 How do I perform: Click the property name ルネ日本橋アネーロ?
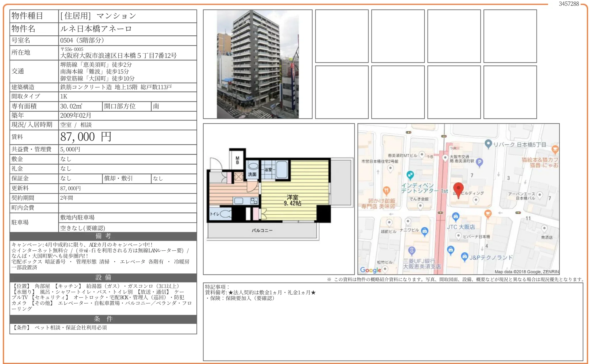pos(96,29)
